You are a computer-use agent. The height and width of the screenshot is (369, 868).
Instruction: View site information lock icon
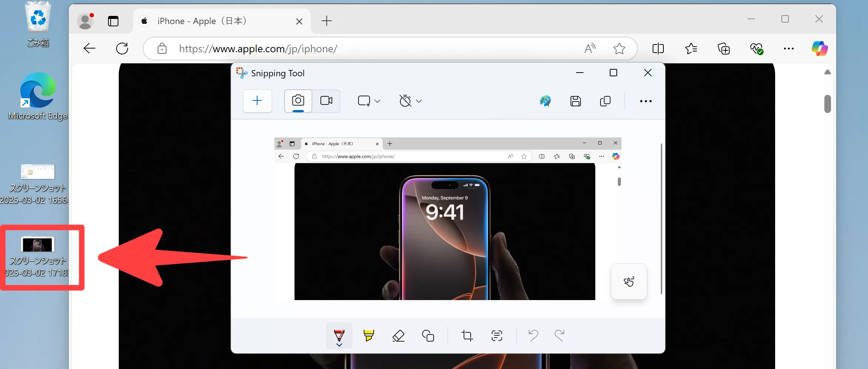pos(162,49)
